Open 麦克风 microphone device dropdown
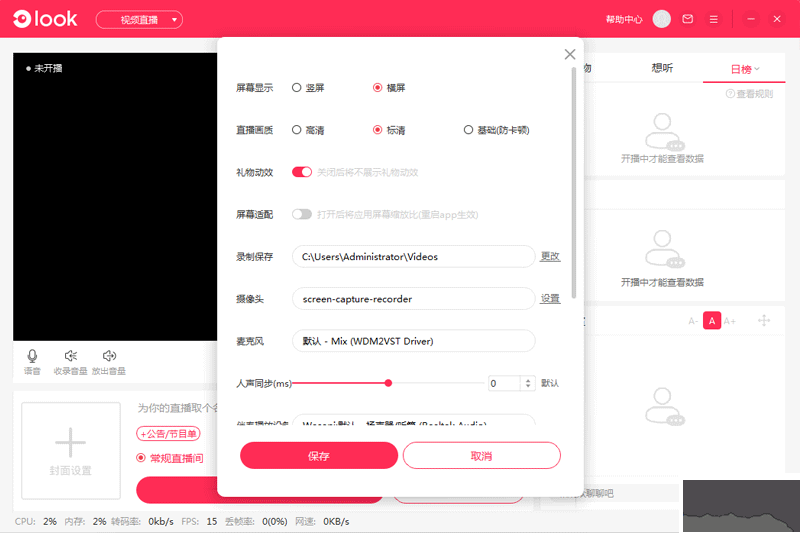 coord(413,341)
